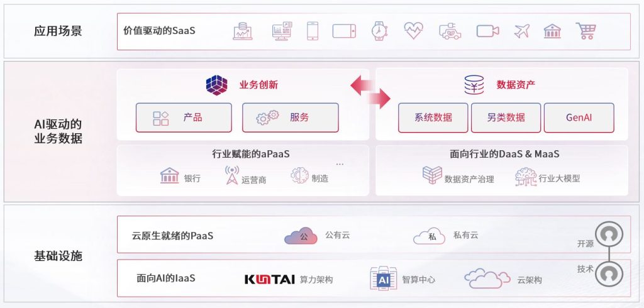Click the KUNTAI logo
This screenshot has width=644, height=308.
pyautogui.click(x=270, y=280)
